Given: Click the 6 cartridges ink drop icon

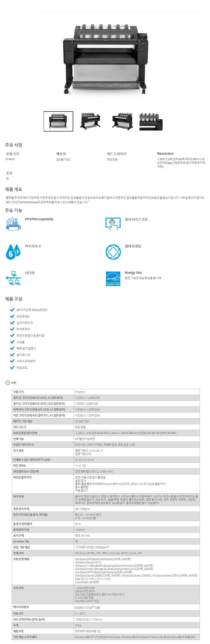Looking at the screenshot, I should [13, 252].
